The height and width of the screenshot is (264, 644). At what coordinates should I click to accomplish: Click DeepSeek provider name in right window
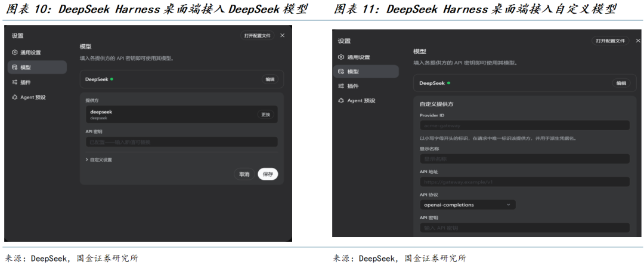point(432,83)
